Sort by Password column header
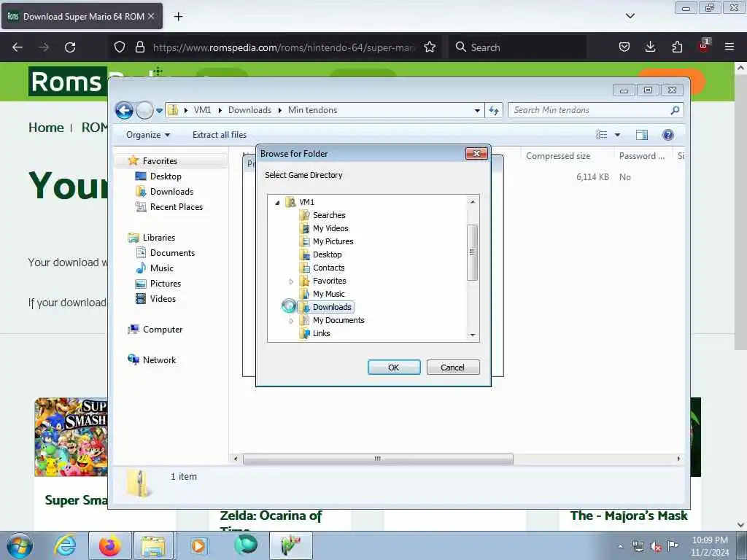Screen dimensions: 747x560 pyautogui.click(x=642, y=156)
